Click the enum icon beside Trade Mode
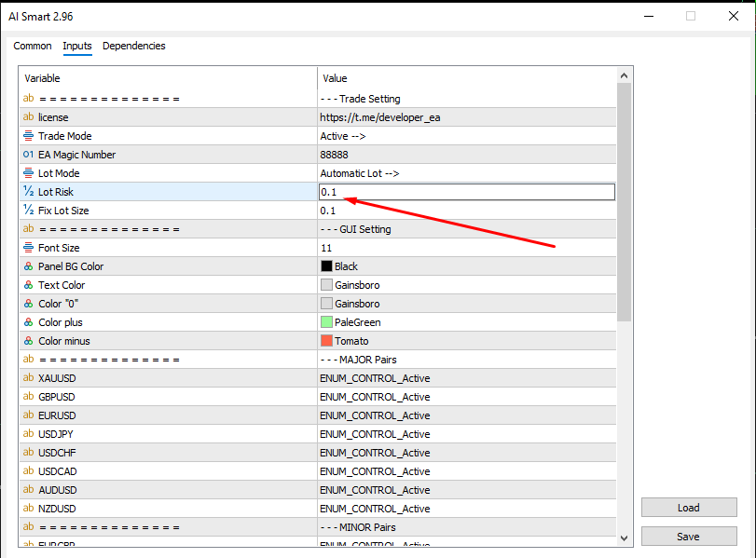The height and width of the screenshot is (558, 756). [29, 136]
